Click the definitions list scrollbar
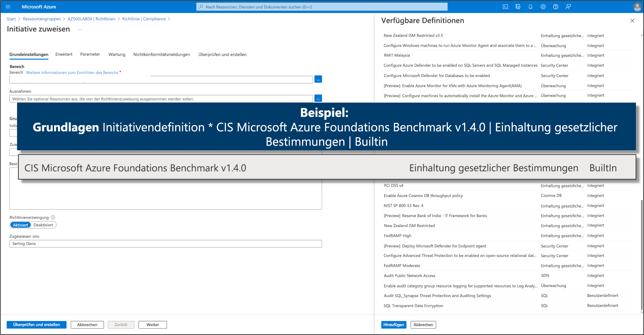This screenshot has width=644, height=335. pyautogui.click(x=641, y=255)
